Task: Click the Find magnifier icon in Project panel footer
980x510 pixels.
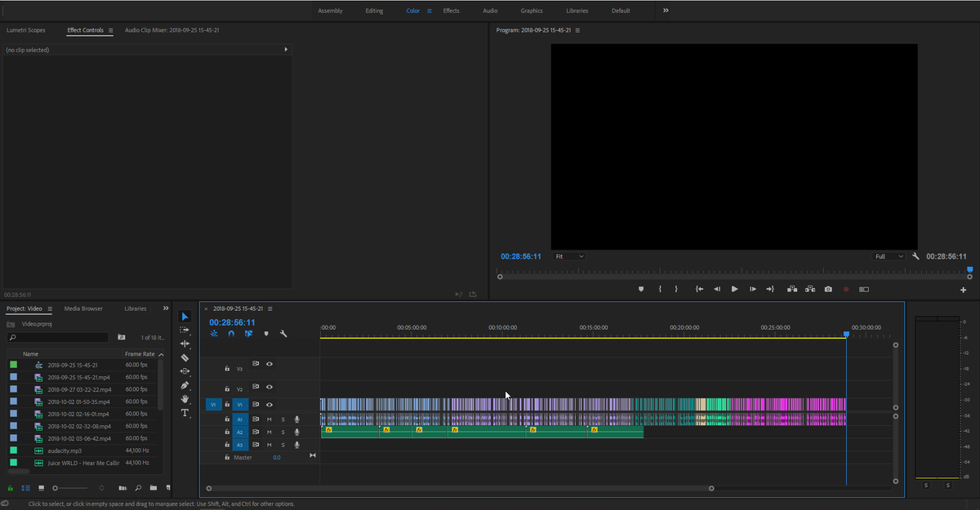Action: click(x=139, y=488)
